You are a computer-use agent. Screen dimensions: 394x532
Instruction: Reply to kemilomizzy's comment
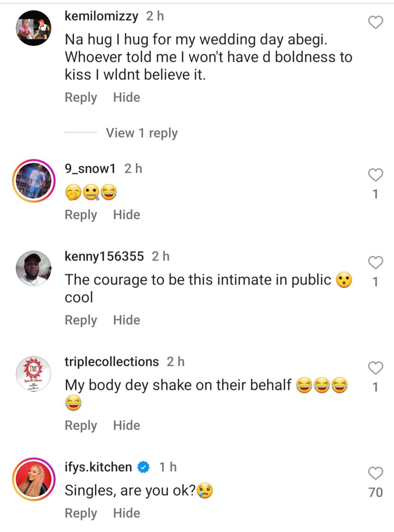click(x=81, y=97)
